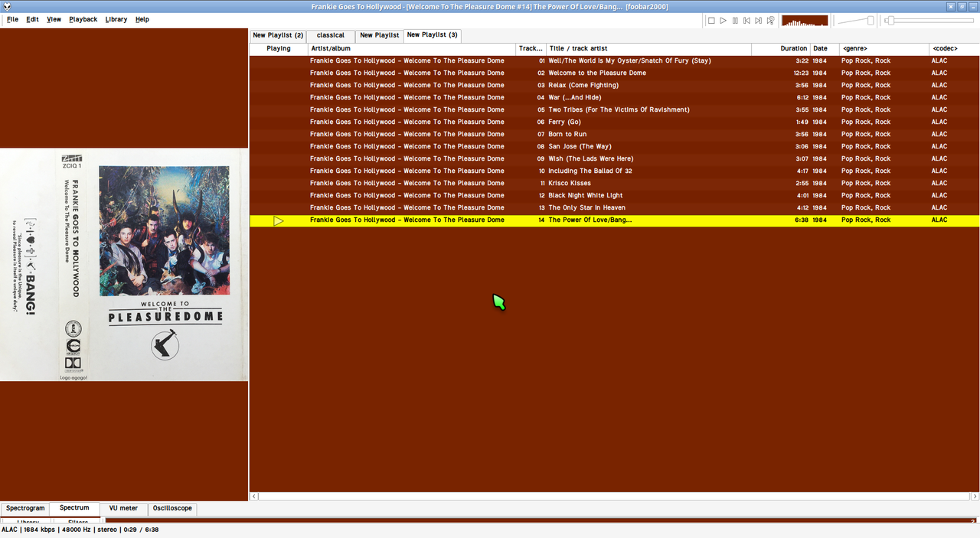Select track Including The Ballad Of 32
This screenshot has width=980, height=538.
pyautogui.click(x=614, y=171)
